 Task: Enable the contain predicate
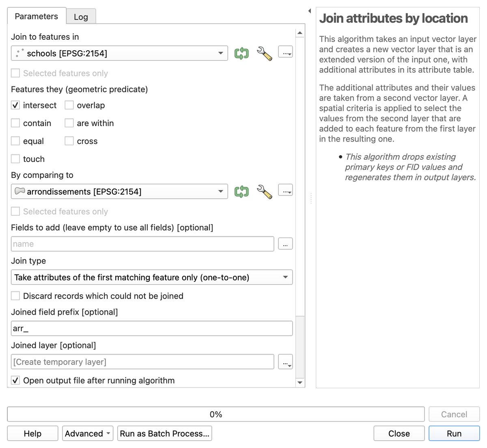click(x=15, y=123)
